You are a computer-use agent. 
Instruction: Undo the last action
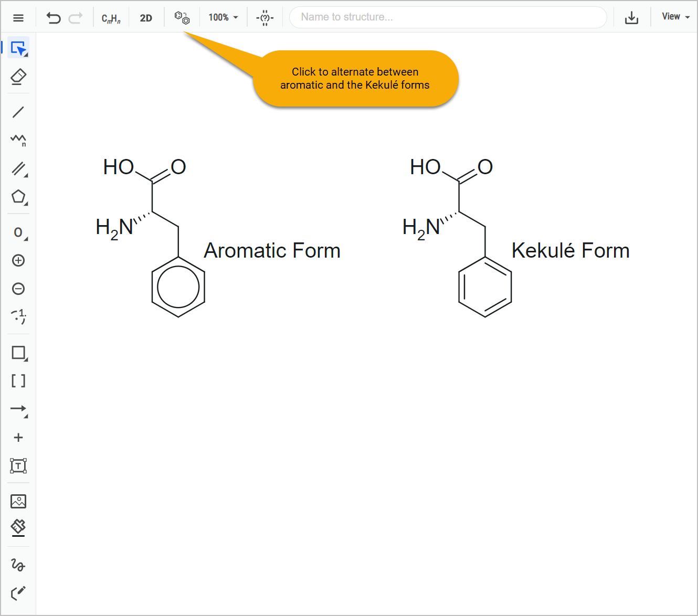(x=54, y=18)
